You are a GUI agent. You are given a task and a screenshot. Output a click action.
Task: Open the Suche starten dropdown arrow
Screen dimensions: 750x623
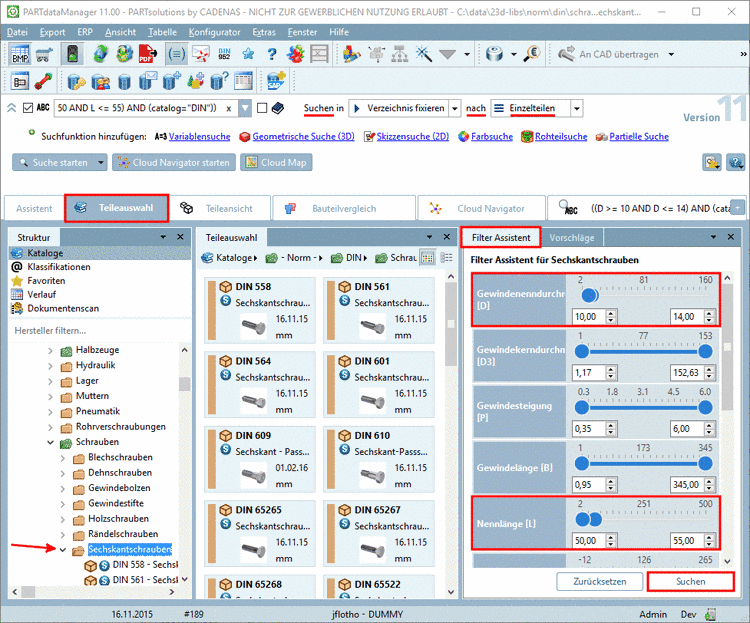100,163
